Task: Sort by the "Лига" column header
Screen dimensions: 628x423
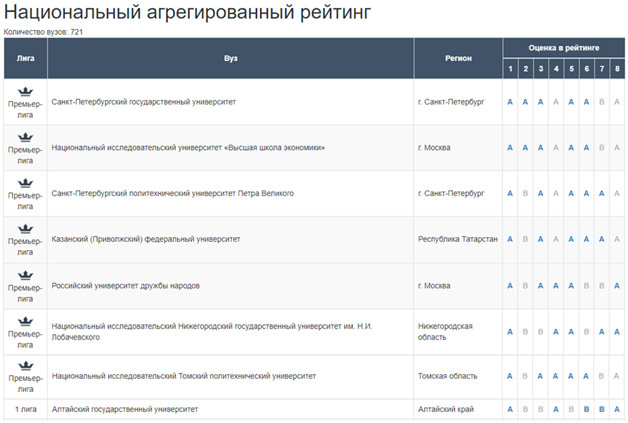Action: tap(25, 58)
